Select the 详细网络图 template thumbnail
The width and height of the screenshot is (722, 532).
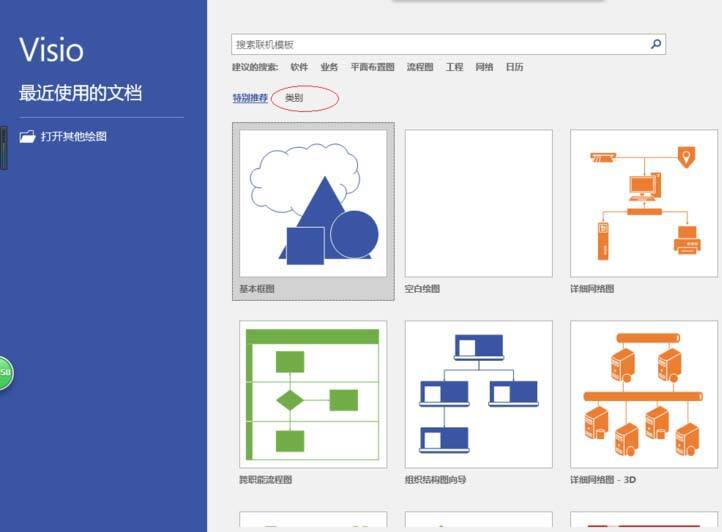644,203
